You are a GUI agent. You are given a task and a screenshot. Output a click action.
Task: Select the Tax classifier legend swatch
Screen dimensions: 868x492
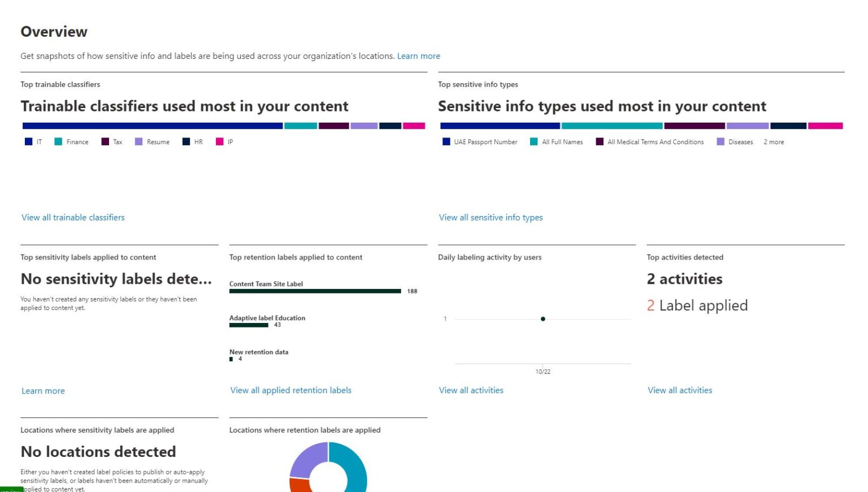(104, 141)
